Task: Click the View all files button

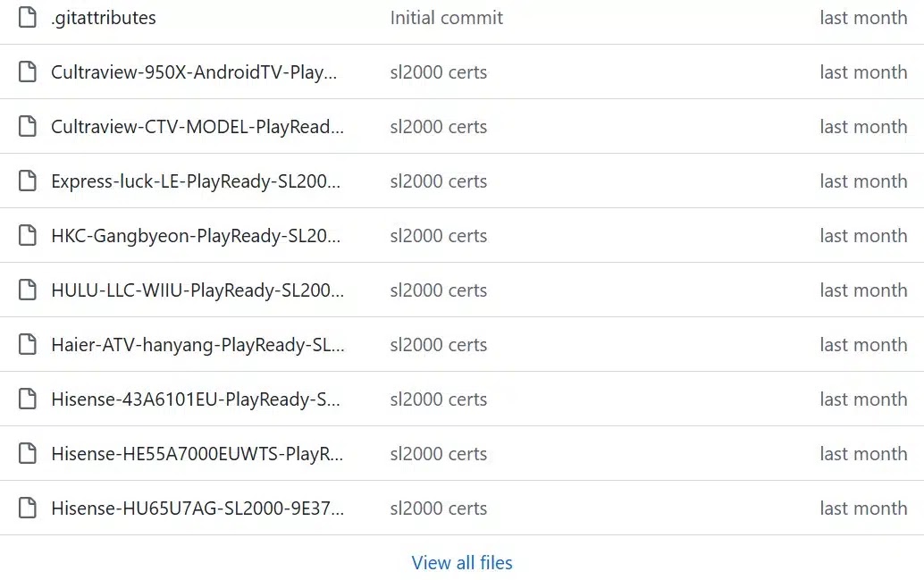Action: (461, 562)
